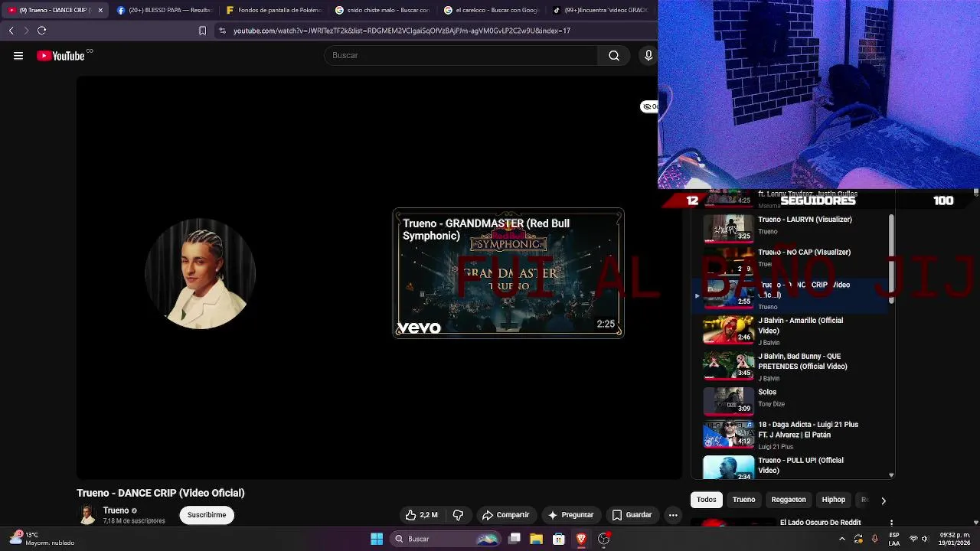Image resolution: width=980 pixels, height=551 pixels.
Task: Open more actions three-dot menu
Action: (x=673, y=515)
